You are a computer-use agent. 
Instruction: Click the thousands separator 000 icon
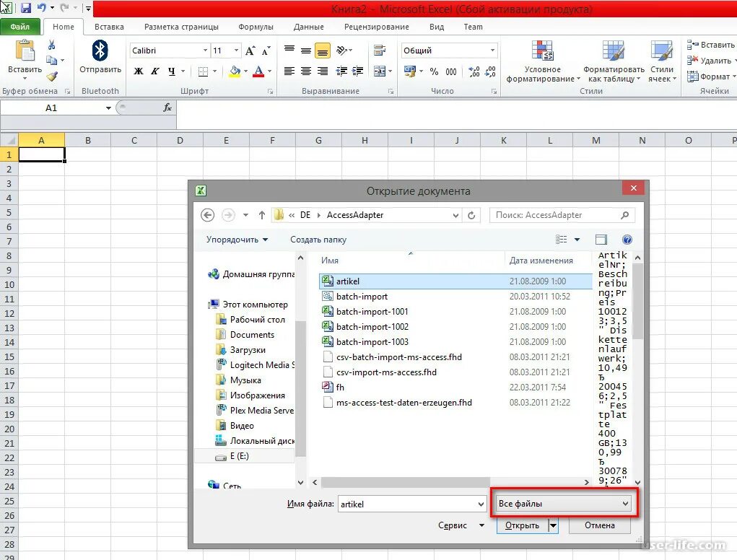[451, 71]
